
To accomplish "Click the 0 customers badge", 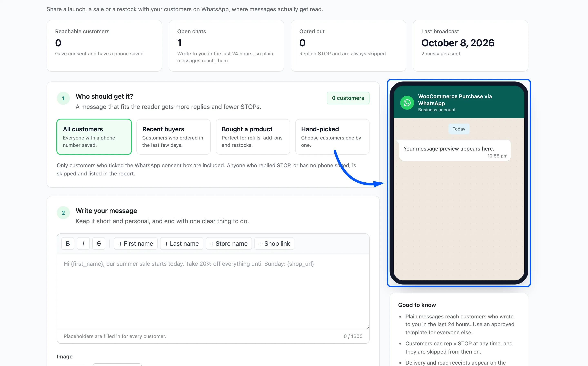I will coord(348,98).
